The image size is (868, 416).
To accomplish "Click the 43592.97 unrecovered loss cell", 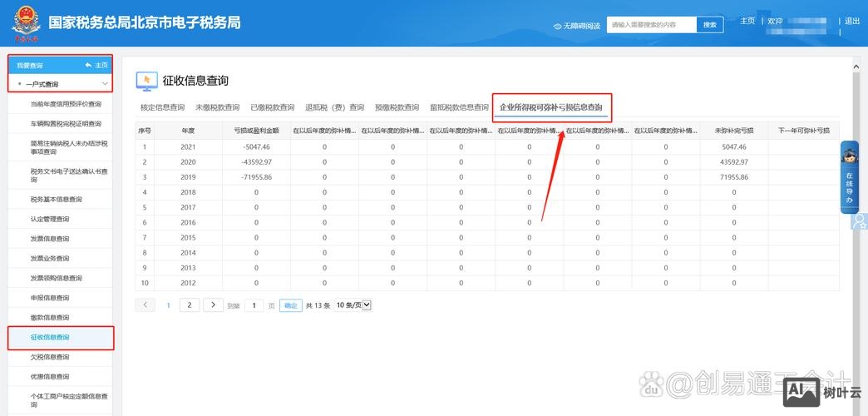I will pyautogui.click(x=734, y=162).
